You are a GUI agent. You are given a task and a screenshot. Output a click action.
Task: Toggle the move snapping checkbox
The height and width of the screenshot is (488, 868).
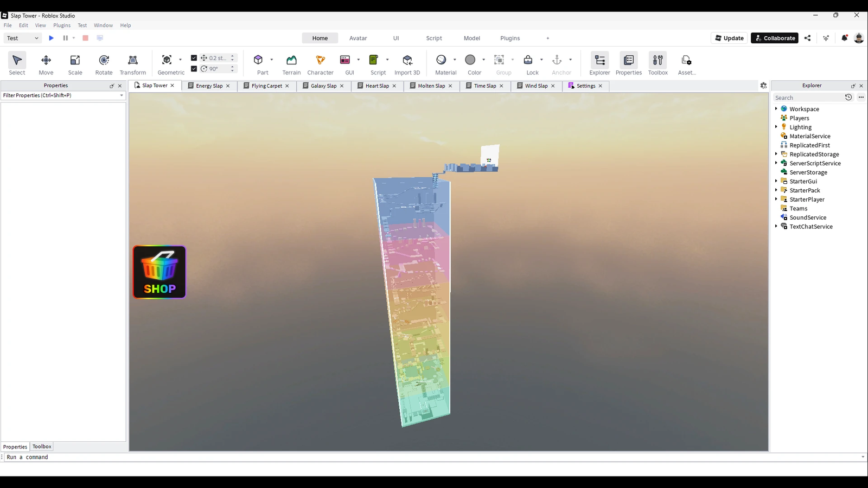pos(194,58)
